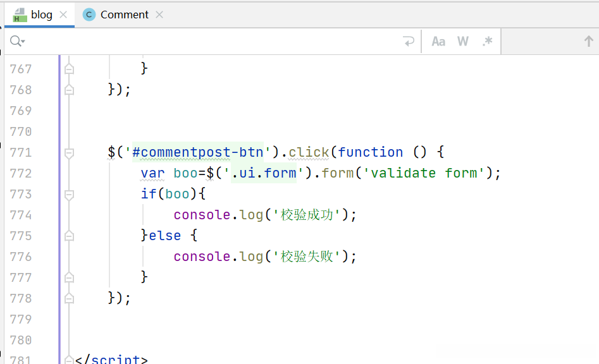Click console on line 774
Screen dimensions: 599x364
click(202, 215)
